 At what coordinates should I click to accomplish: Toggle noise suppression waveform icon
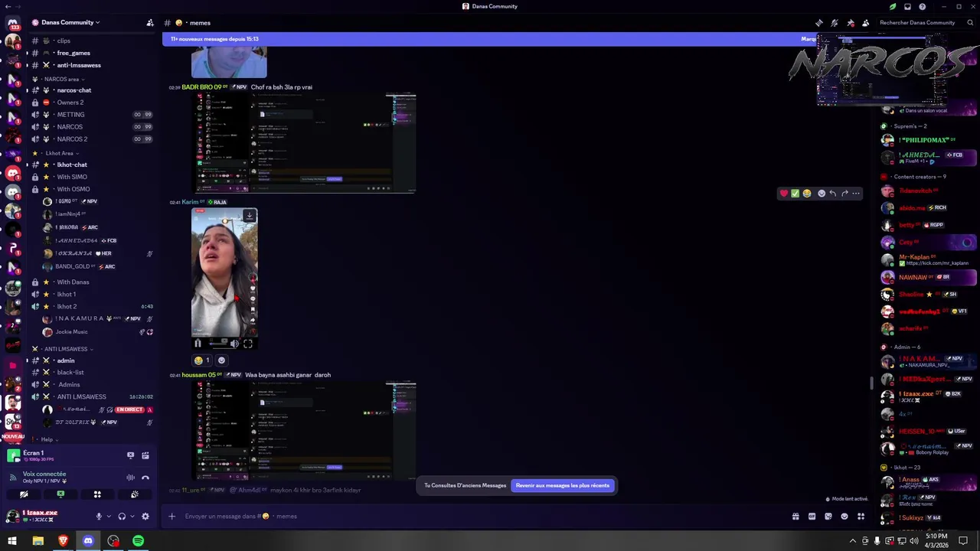coord(130,478)
